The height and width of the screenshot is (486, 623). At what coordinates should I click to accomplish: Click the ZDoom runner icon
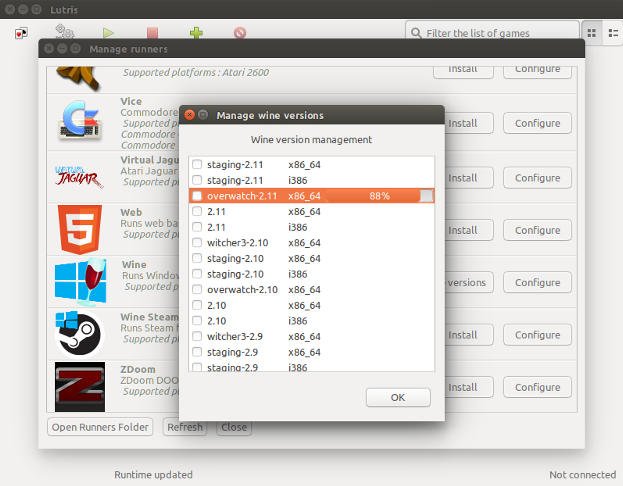click(x=80, y=387)
